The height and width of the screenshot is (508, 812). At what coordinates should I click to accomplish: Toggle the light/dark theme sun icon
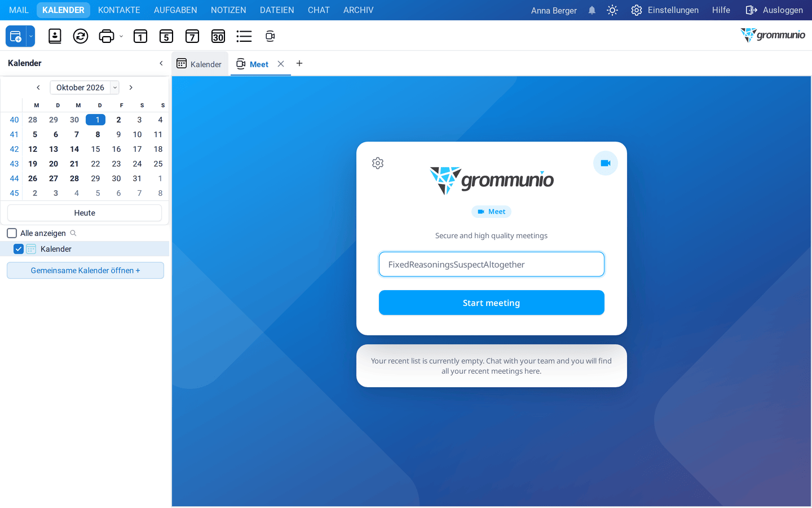coord(612,10)
